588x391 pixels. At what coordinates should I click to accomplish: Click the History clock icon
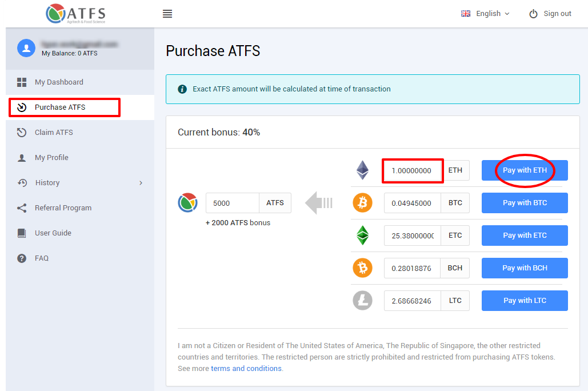pos(22,183)
